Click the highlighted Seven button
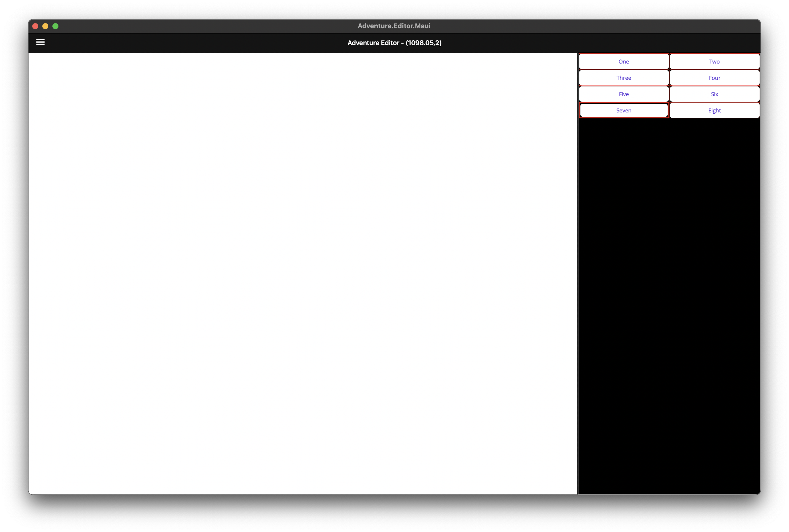The image size is (789, 532). coord(623,110)
